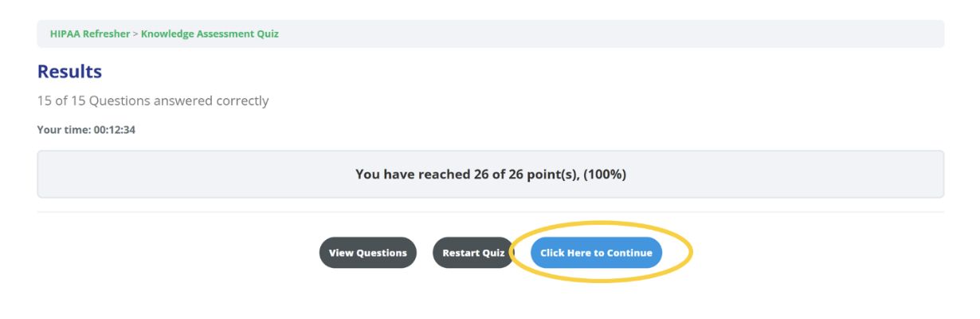
Task: Open the Knowledge Assessment Quiz breadcrumb link
Action: (x=210, y=34)
